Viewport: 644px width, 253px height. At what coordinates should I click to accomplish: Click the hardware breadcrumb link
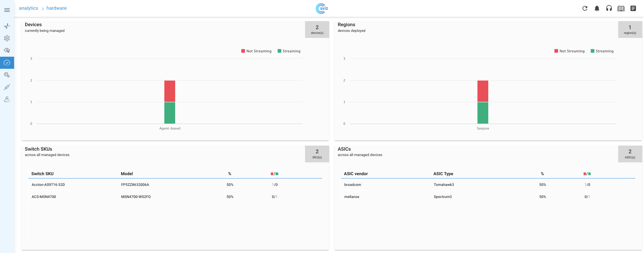point(56,8)
